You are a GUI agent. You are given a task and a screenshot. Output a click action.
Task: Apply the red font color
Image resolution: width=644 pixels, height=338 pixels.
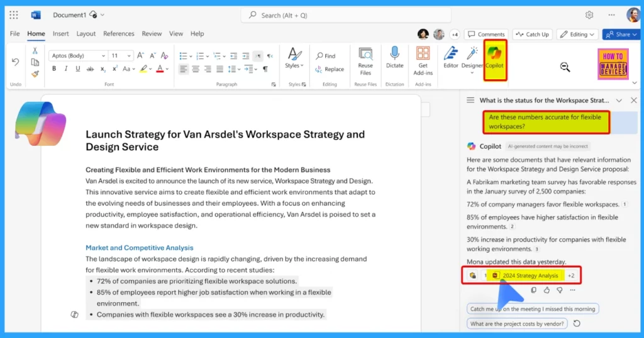point(160,69)
